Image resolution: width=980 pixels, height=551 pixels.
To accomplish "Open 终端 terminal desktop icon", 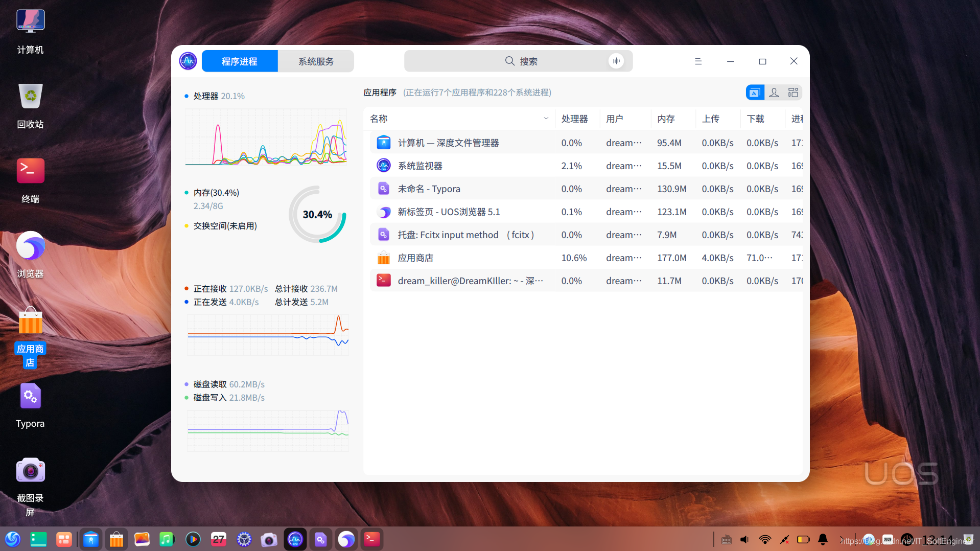I will 30,181.
